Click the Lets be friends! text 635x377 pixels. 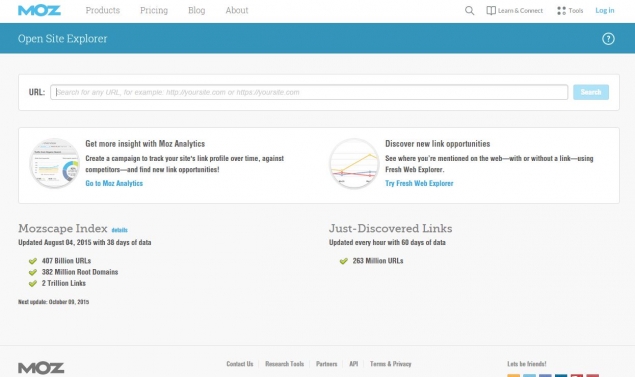[x=526, y=364]
